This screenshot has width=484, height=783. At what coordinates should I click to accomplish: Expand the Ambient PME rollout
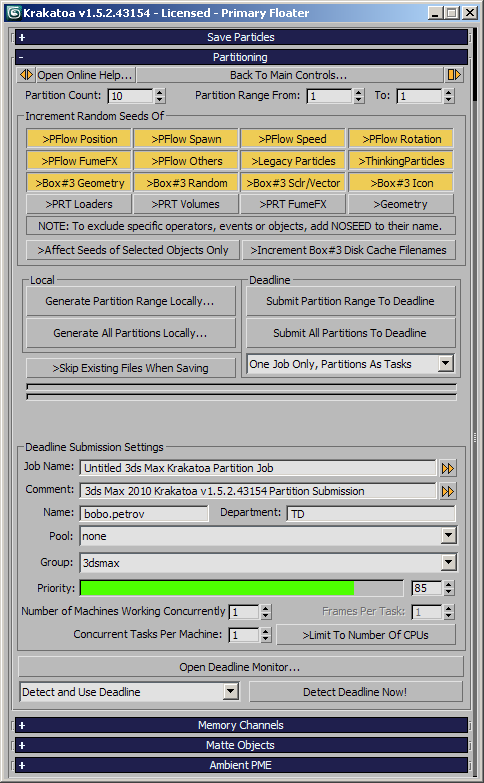pyautogui.click(x=241, y=765)
